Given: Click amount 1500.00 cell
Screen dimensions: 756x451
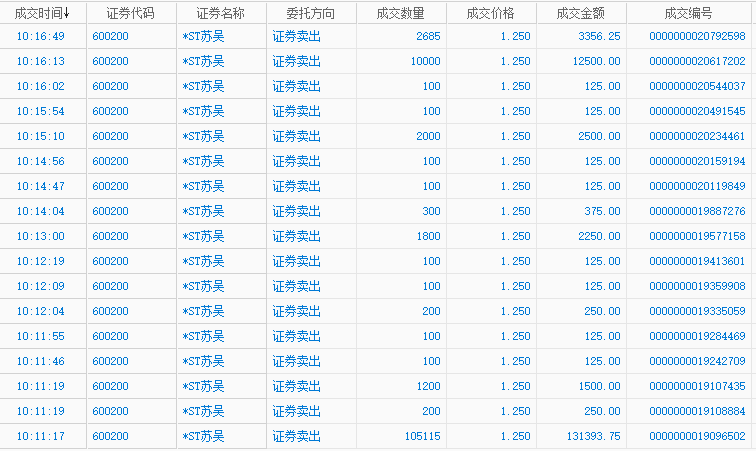Looking at the screenshot, I should (599, 386).
